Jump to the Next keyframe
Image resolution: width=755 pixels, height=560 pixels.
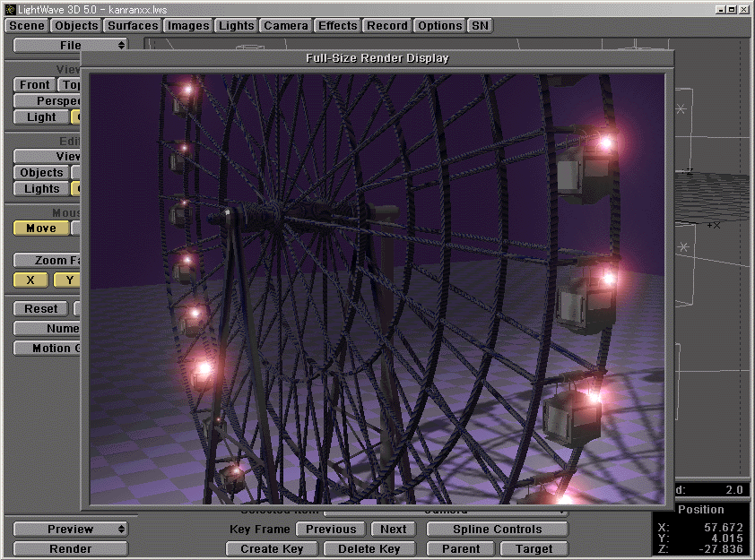(x=393, y=529)
